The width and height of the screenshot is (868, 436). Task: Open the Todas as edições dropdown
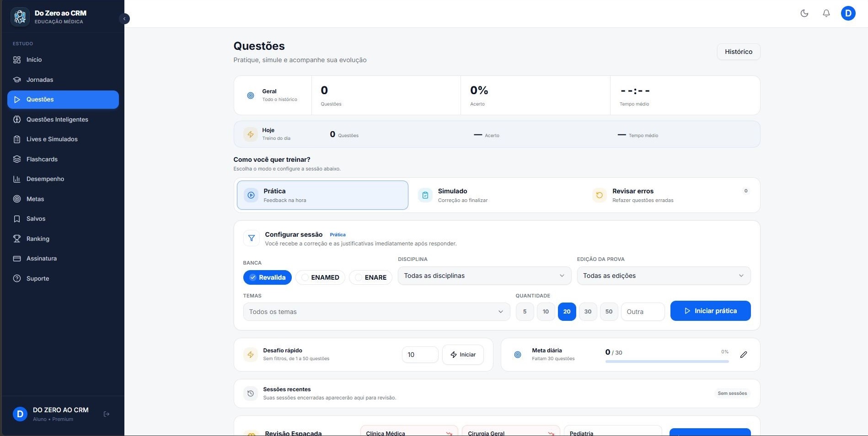coord(664,276)
